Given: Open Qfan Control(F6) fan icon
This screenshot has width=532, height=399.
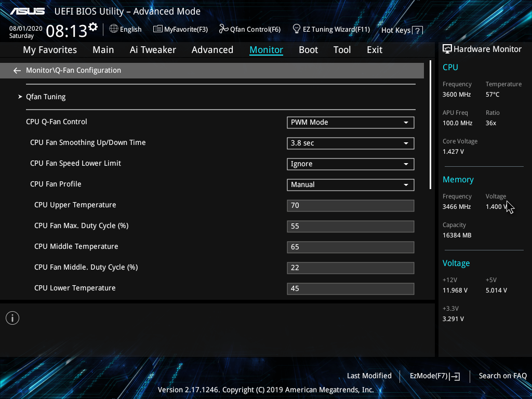Looking at the screenshot, I should coord(223,29).
